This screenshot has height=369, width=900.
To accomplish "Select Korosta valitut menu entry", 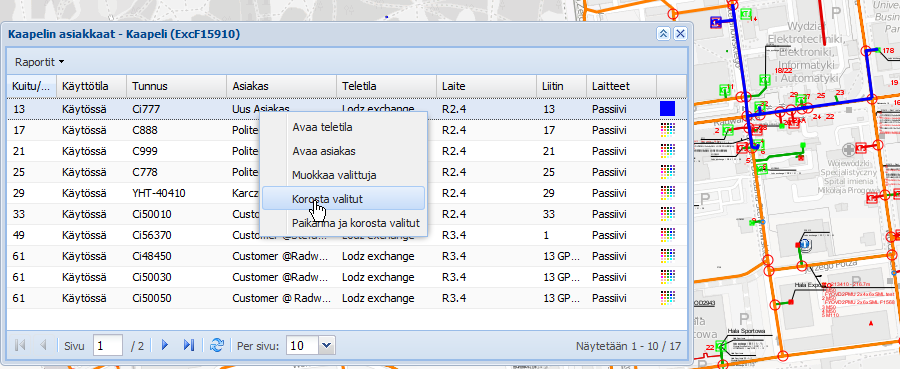I will point(343,199).
